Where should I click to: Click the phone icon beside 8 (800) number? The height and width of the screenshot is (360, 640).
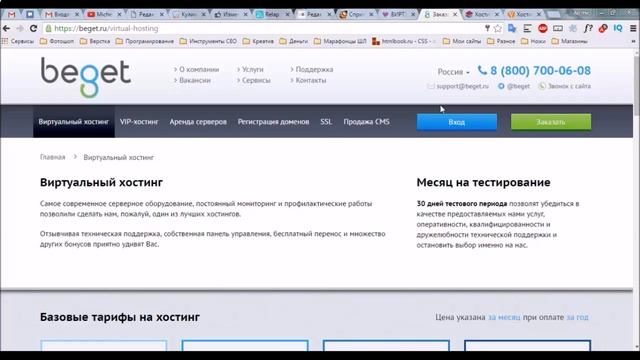(482, 70)
